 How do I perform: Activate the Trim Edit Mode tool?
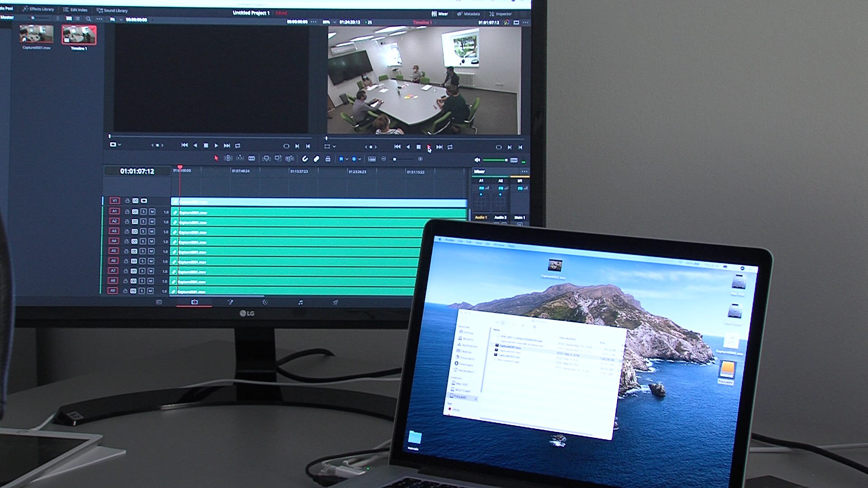tap(228, 158)
